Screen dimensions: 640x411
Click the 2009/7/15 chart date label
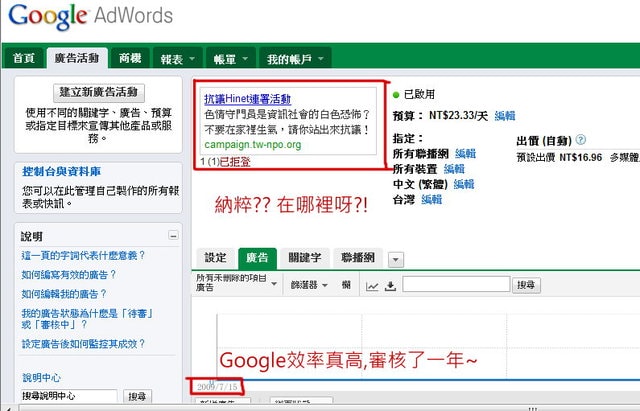coord(217,387)
